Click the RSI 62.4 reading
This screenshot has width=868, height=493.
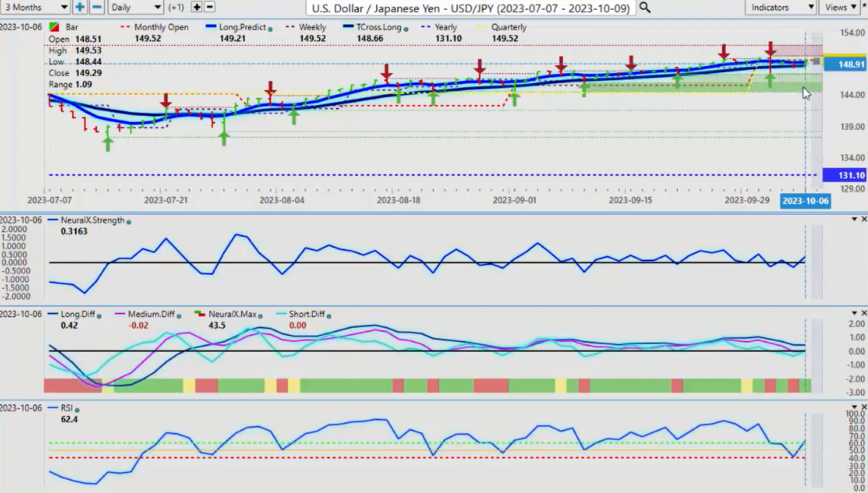click(69, 420)
